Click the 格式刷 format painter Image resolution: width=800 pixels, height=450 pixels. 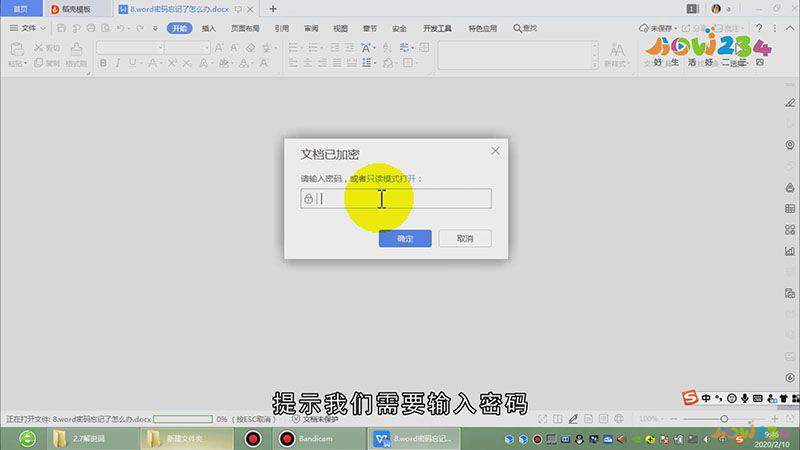click(76, 55)
